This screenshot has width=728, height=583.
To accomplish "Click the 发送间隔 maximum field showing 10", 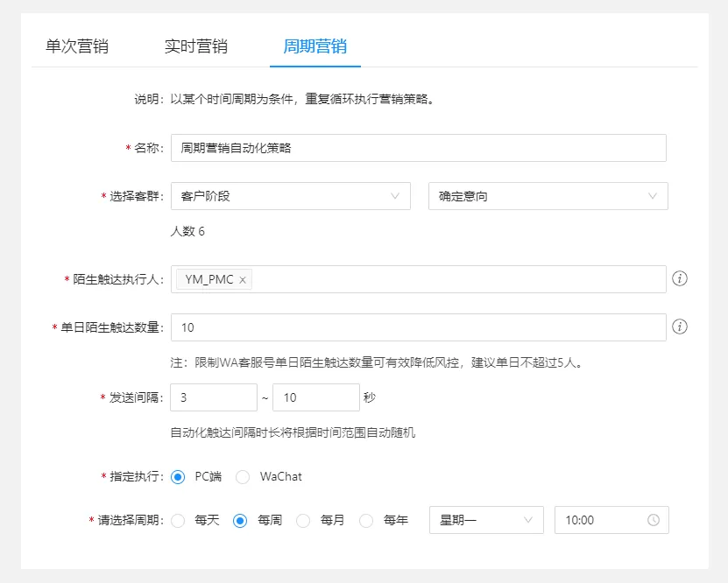I will click(316, 397).
